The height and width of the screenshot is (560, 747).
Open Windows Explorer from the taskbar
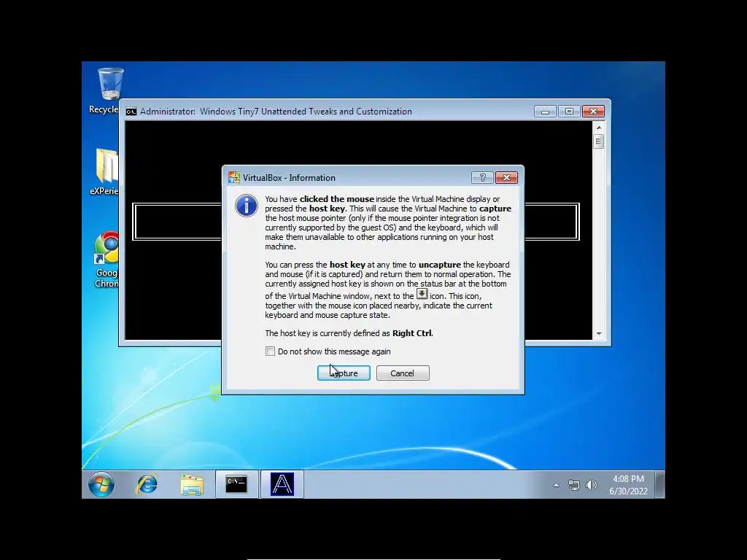point(192,485)
